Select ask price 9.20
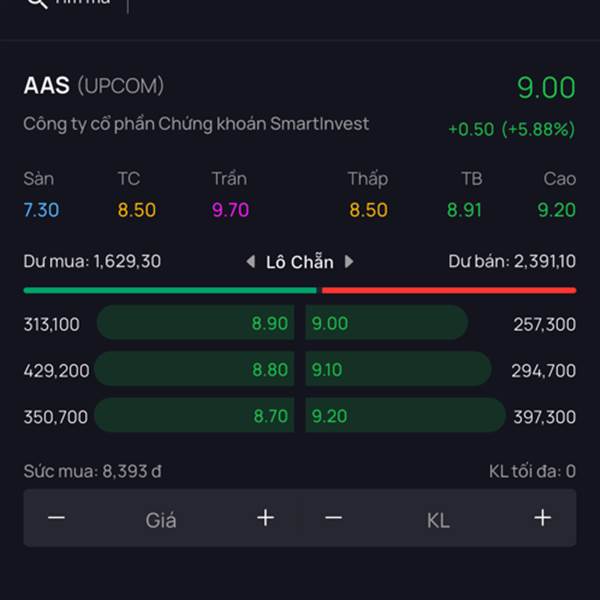 click(330, 416)
